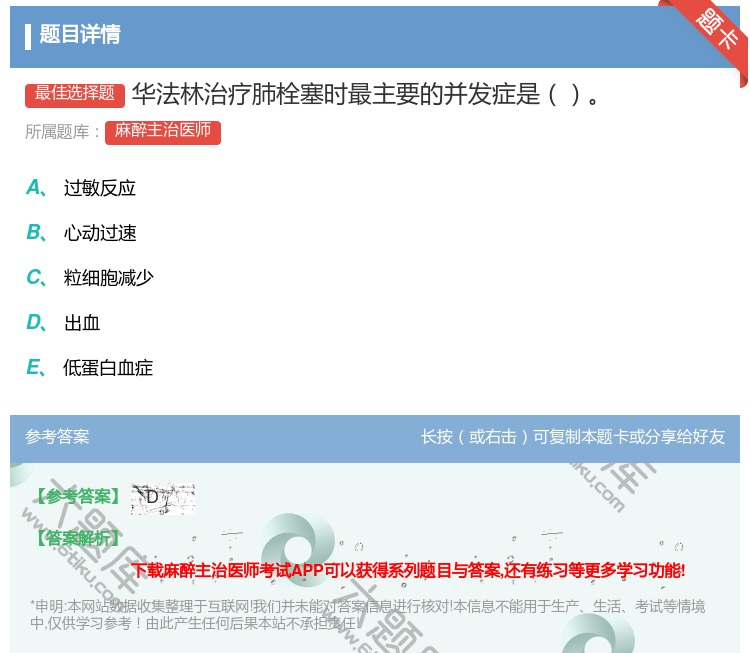Select option C 粒细胞减少
Image resolution: width=750 pixels, height=653 pixels.
tap(90, 277)
